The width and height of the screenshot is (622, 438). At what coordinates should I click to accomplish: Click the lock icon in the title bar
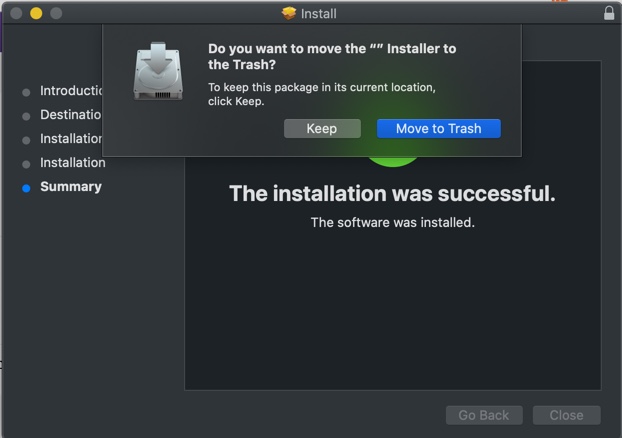[609, 14]
